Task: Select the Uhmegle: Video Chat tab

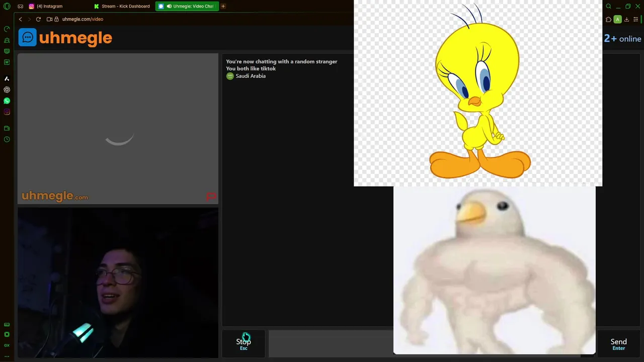Action: pos(187,6)
